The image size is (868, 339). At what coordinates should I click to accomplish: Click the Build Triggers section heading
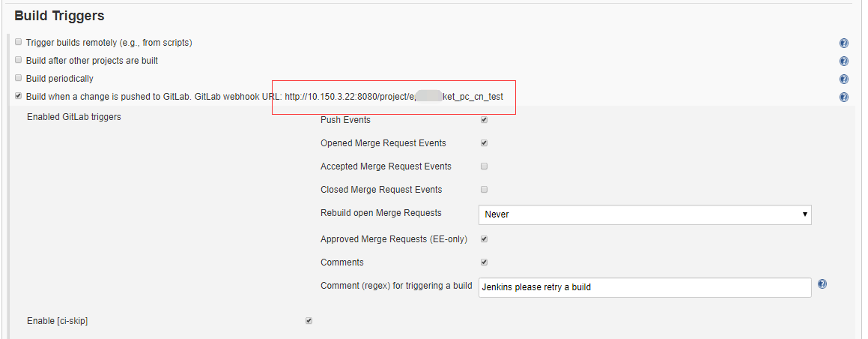(x=59, y=15)
